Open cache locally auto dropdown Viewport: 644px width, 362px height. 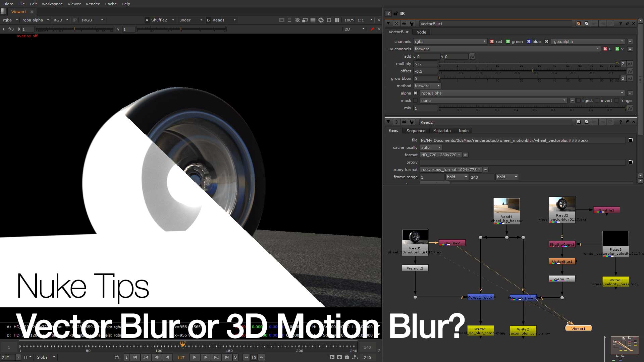pyautogui.click(x=431, y=147)
